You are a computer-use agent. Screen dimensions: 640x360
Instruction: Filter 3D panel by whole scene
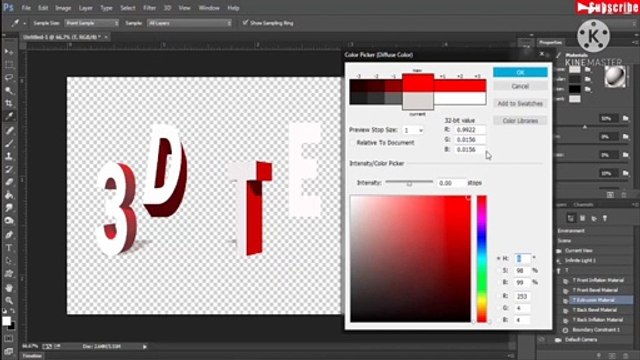click(571, 218)
